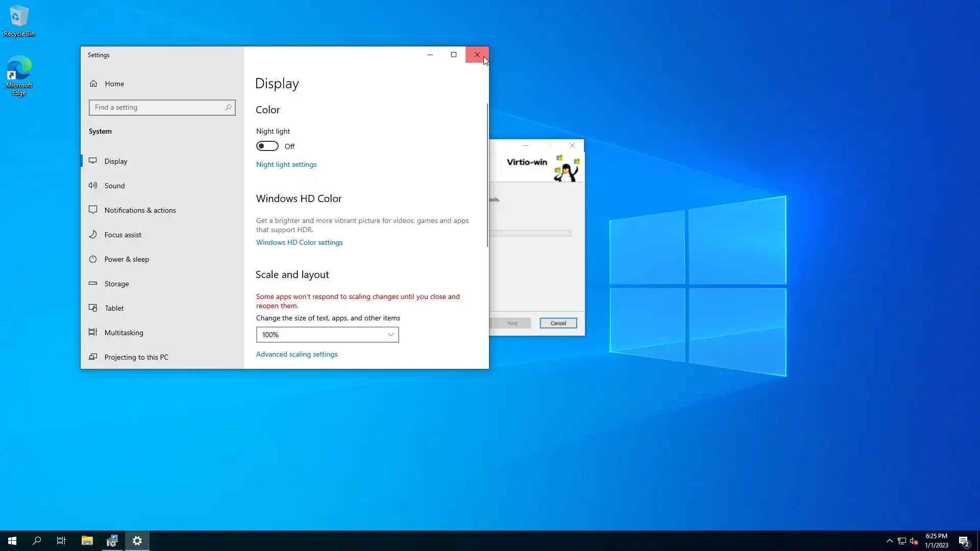Click the Virtio-win installer taskbar icon
Screen dimensions: 980x551
tap(112, 541)
